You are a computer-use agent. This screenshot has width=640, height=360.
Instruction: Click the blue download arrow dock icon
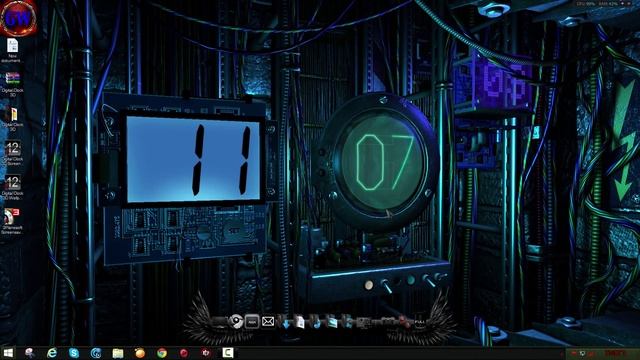pos(286,323)
